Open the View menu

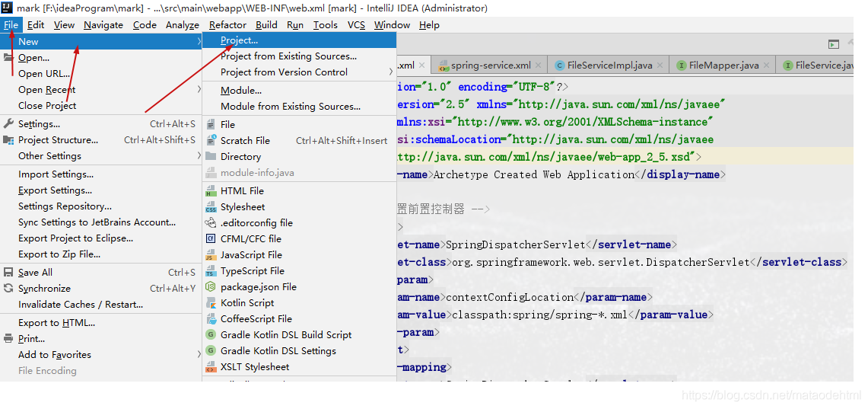(64, 25)
